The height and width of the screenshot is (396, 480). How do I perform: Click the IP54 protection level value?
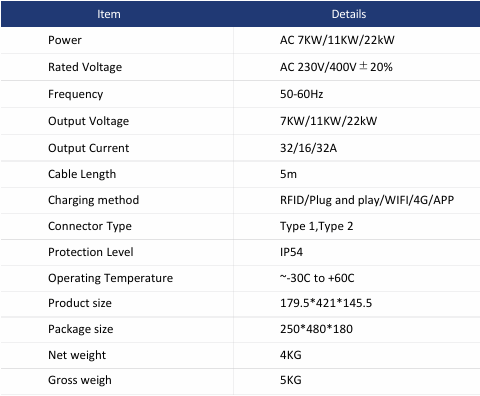(291, 252)
